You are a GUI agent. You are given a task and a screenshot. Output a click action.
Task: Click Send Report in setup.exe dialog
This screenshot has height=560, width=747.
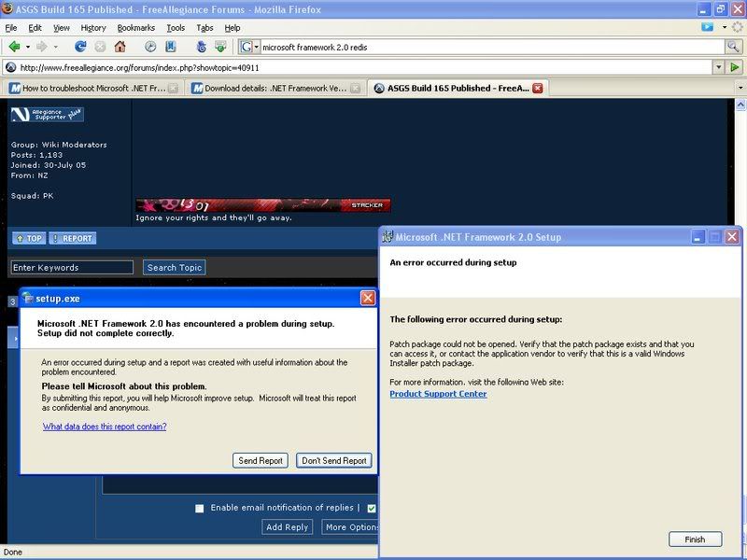pos(261,460)
